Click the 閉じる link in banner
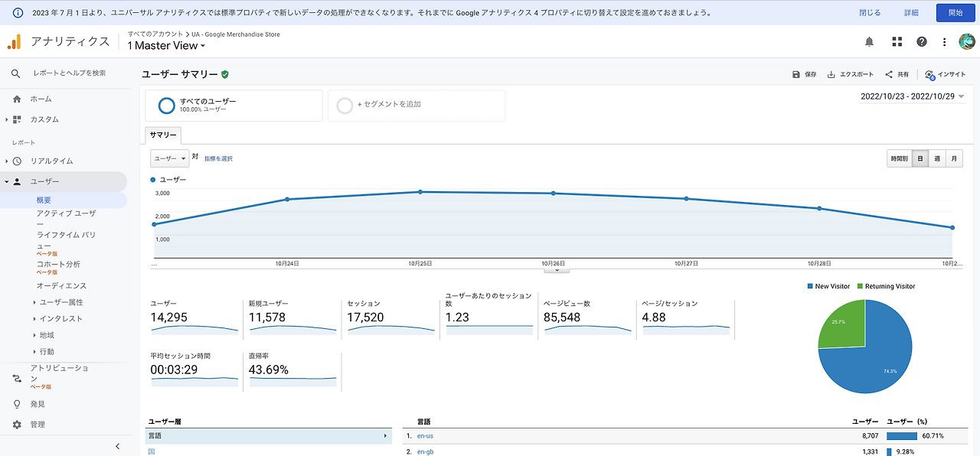The height and width of the screenshot is (456, 980). 870,13
